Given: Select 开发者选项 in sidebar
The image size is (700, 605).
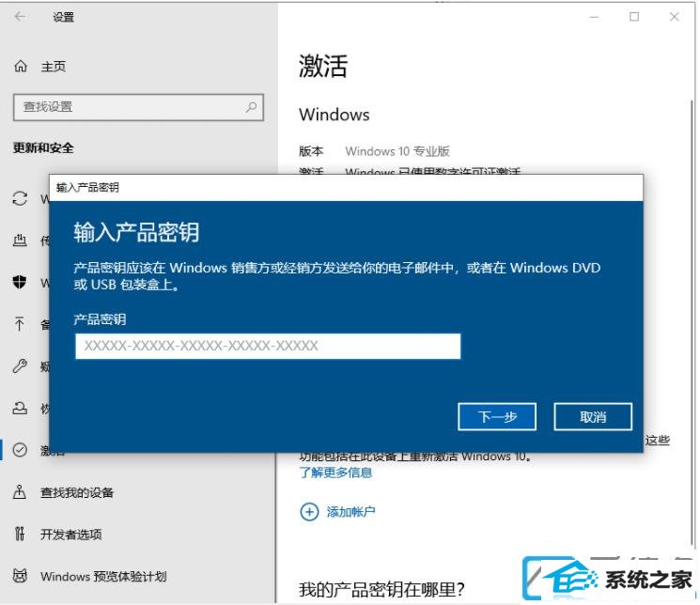Looking at the screenshot, I should point(71,535).
